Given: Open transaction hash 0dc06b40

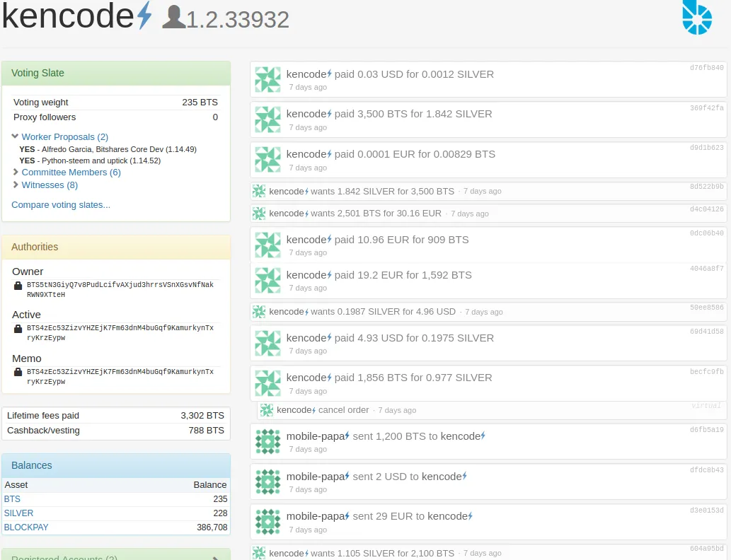Looking at the screenshot, I should click(x=707, y=233).
